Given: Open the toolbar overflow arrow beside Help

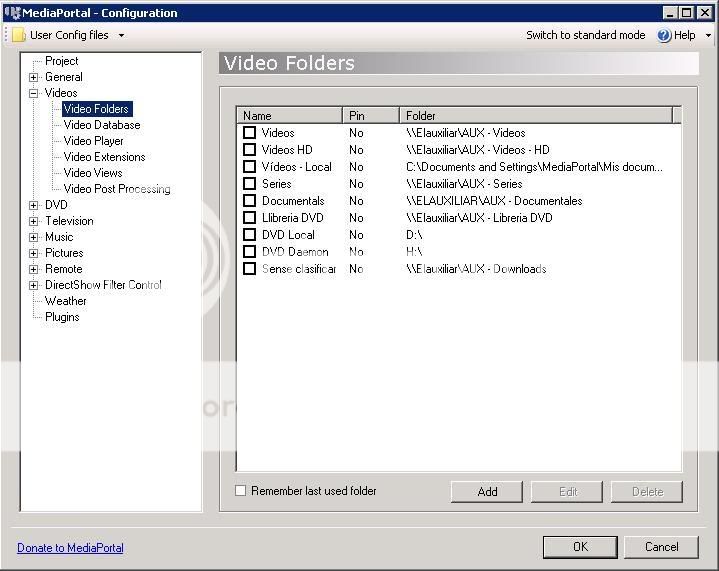Looking at the screenshot, I should (x=708, y=35).
